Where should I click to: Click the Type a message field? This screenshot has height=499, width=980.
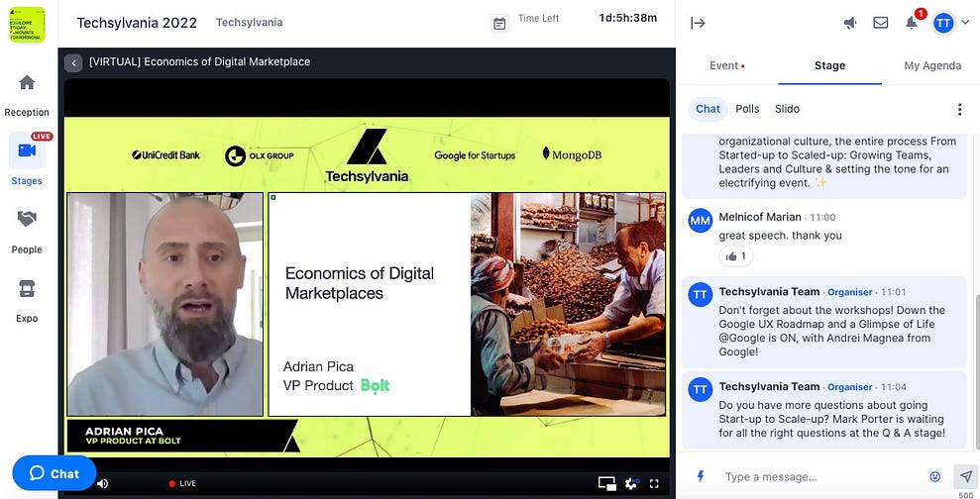[817, 476]
